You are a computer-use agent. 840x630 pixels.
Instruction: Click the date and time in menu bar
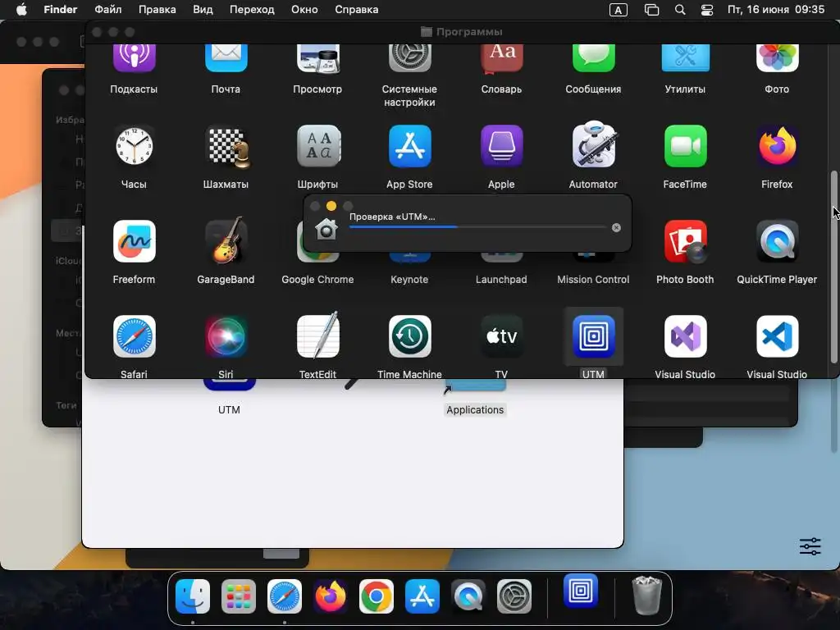pyautogui.click(x=776, y=10)
